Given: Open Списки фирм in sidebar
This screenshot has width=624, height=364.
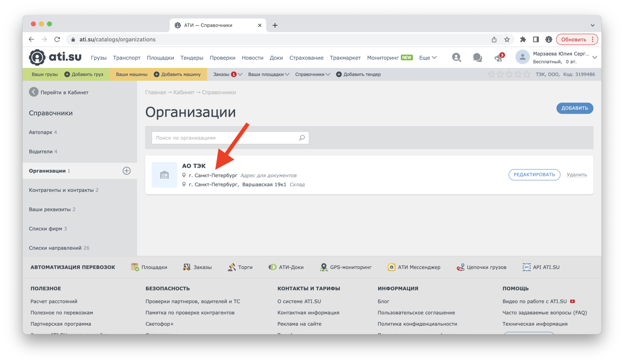Looking at the screenshot, I should coord(48,229).
